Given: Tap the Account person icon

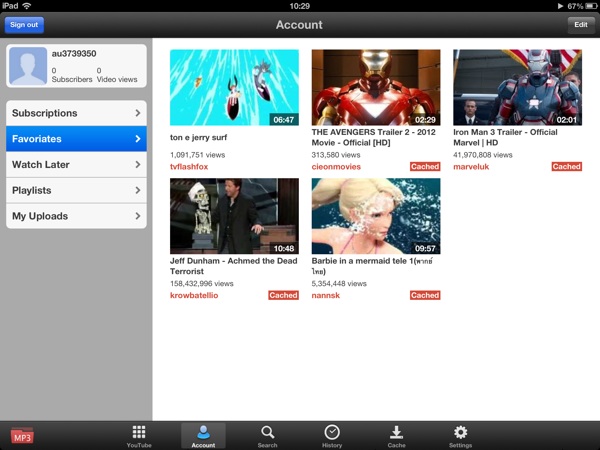Looking at the screenshot, I should pyautogui.click(x=203, y=432).
